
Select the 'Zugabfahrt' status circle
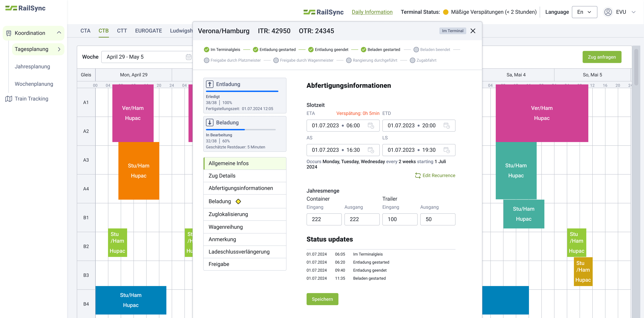[x=413, y=60]
